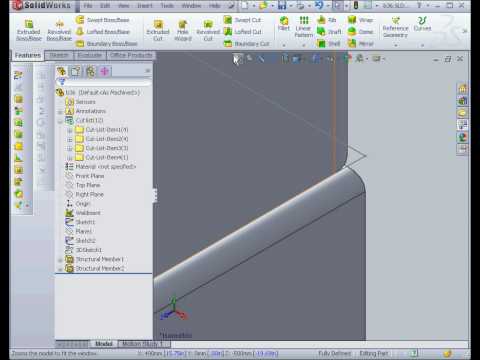Select the Swept Cut tool

[x=242, y=20]
